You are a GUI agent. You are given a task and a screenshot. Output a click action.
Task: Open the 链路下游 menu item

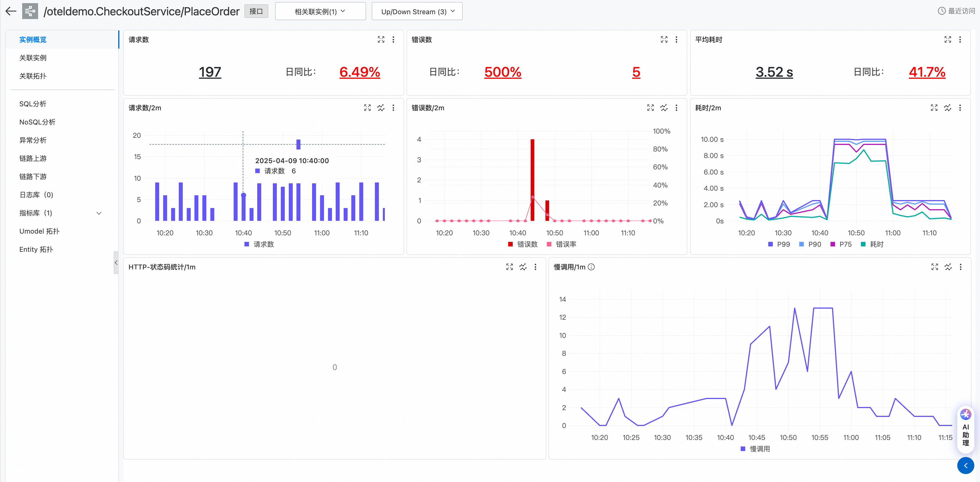[x=62, y=176]
